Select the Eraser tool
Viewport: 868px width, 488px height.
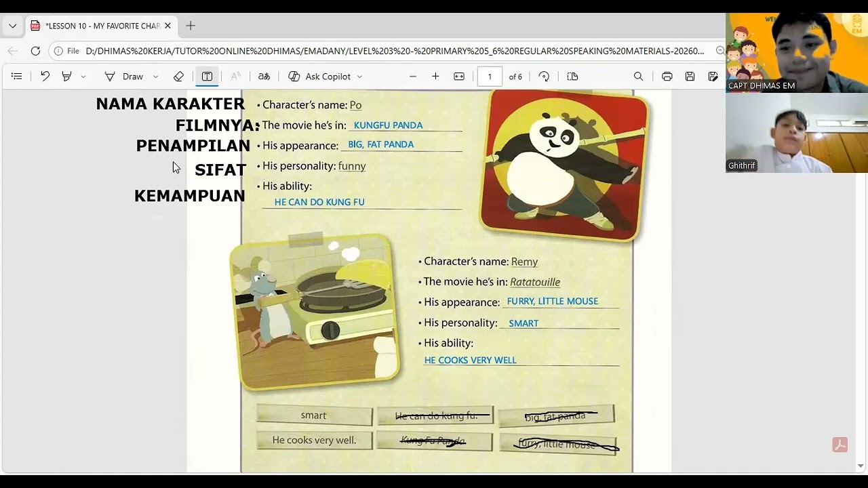pyautogui.click(x=178, y=77)
